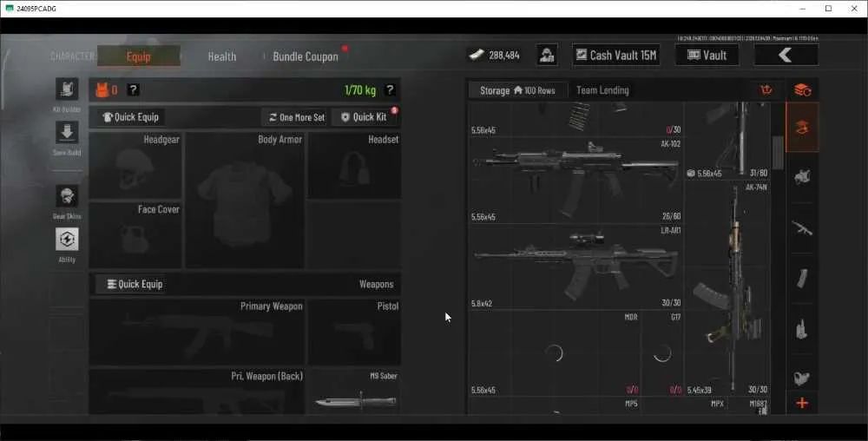Select the Storage 100 Rows tab
This screenshot has width=868, height=441.
(517, 90)
